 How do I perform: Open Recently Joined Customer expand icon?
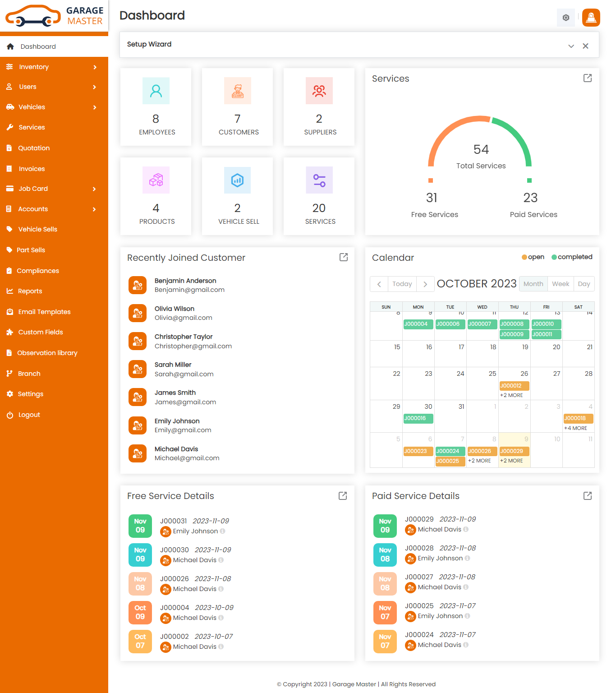point(343,257)
